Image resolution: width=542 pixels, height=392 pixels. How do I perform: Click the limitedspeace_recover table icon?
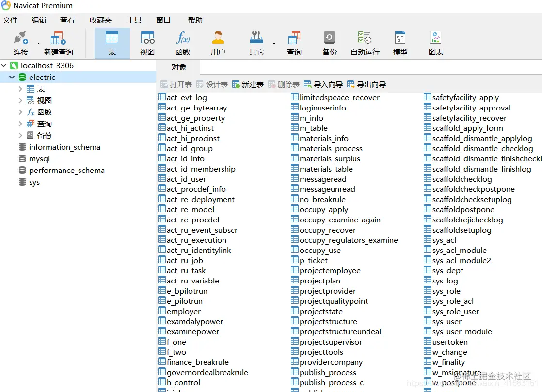tap(294, 97)
